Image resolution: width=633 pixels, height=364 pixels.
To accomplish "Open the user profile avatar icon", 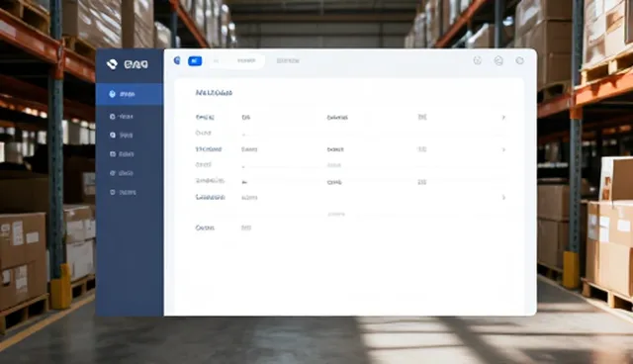I will pos(498,60).
